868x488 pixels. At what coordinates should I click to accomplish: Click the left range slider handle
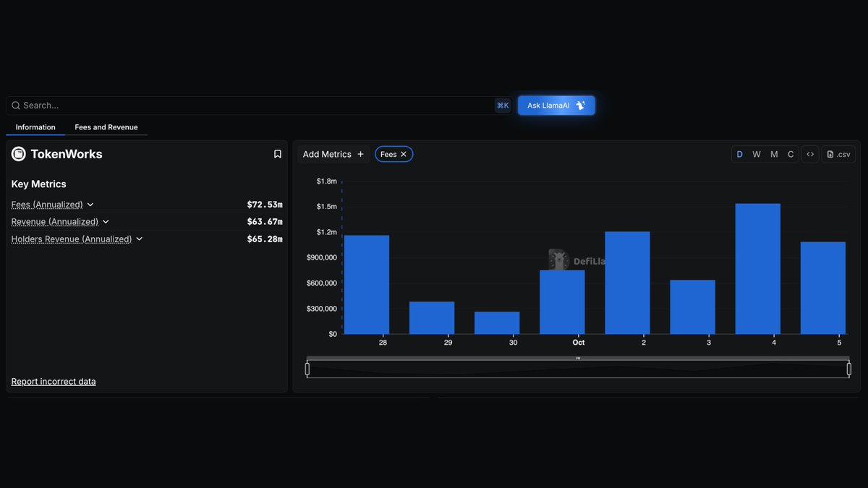[x=307, y=369]
